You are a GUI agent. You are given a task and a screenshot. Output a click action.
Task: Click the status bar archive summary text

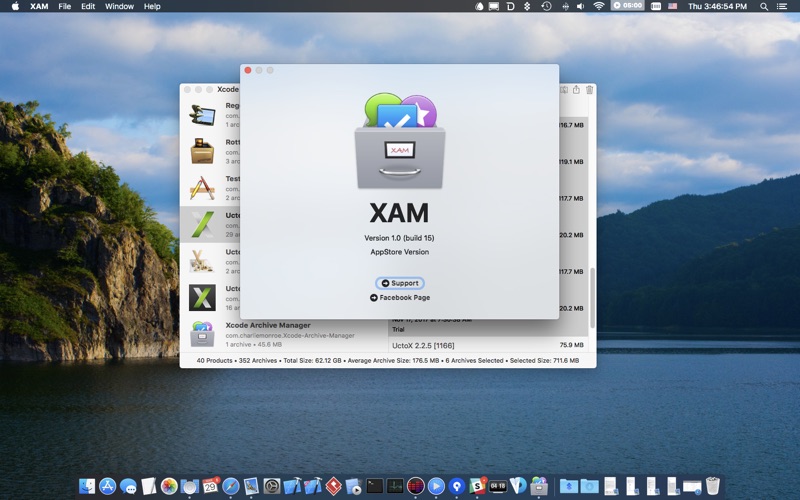[x=388, y=360]
